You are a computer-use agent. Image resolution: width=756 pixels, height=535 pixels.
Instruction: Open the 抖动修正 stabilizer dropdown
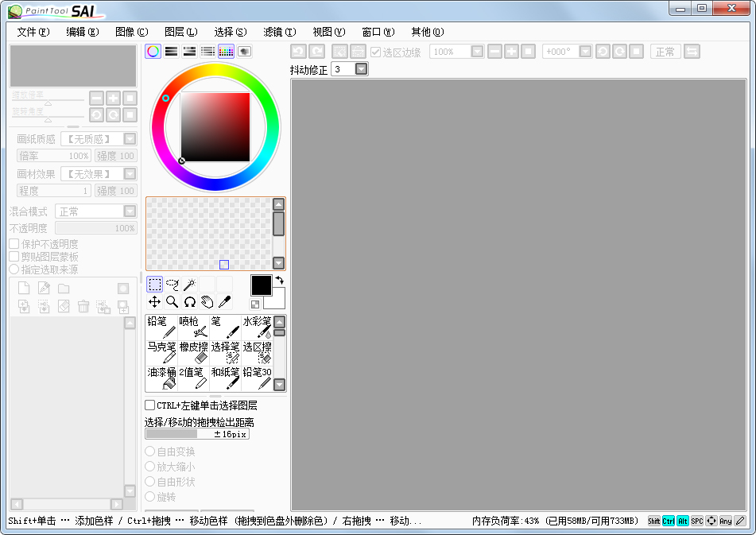pos(361,69)
